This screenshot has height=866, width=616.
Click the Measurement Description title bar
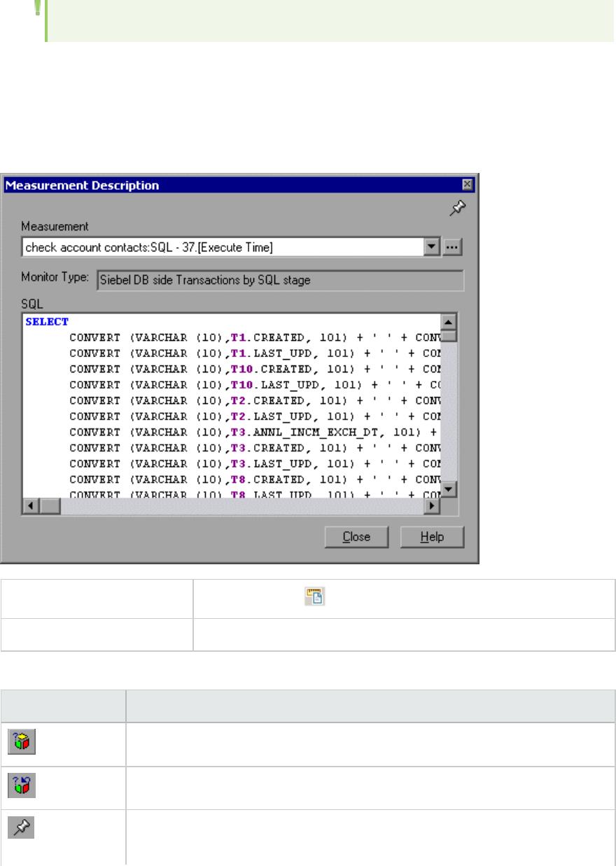coord(239,185)
